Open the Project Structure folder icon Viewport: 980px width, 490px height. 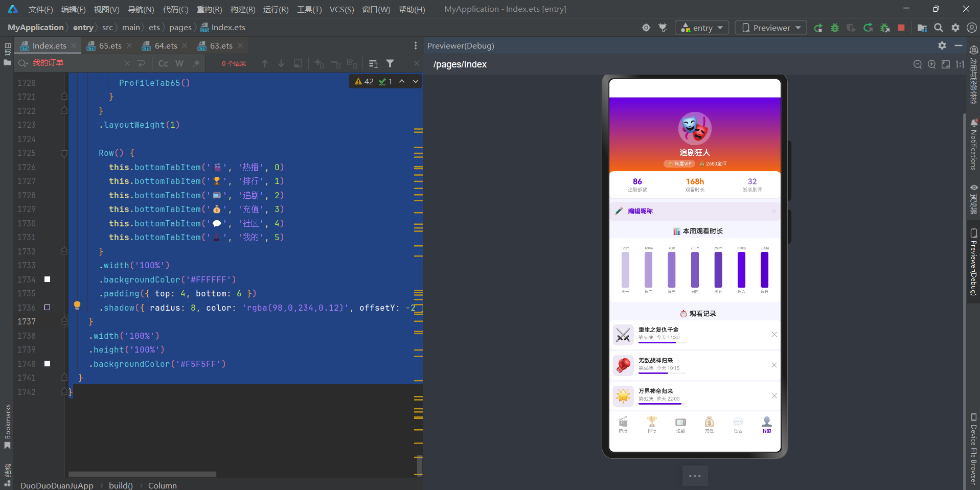[922, 28]
